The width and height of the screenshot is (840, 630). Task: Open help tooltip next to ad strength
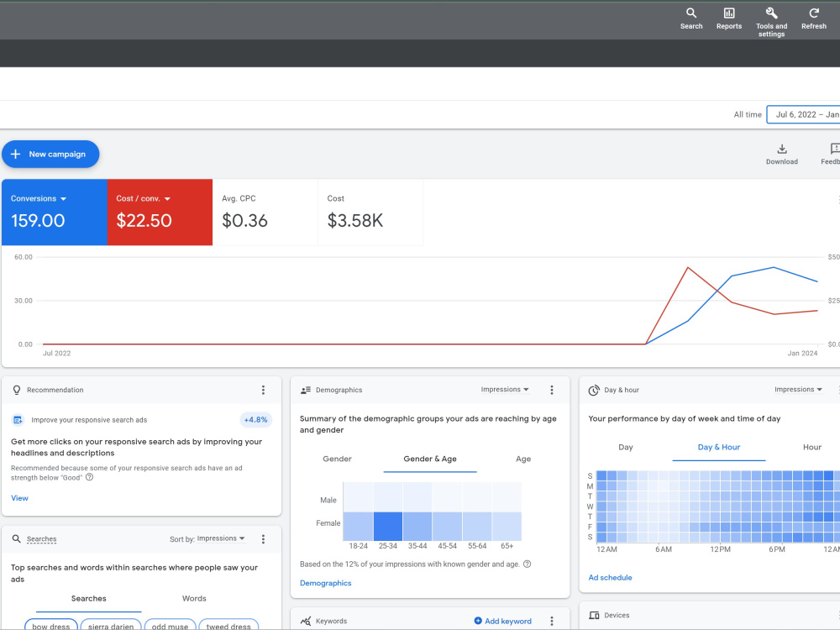point(90,477)
